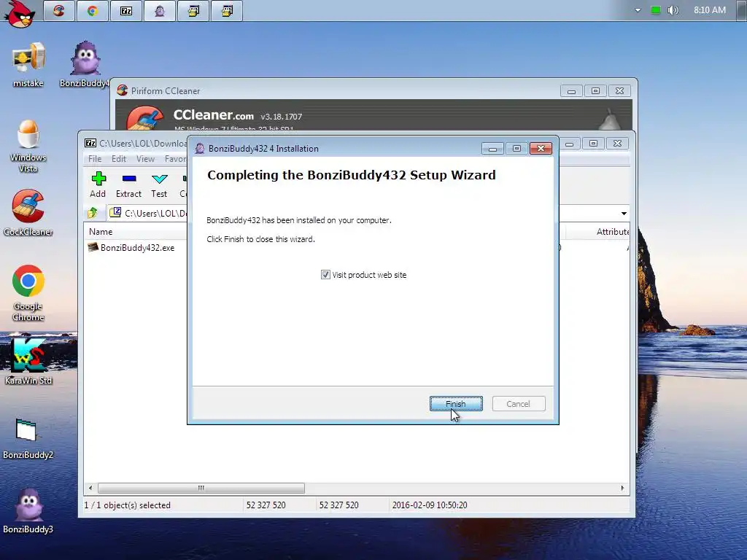The image size is (747, 560).
Task: Click the 7z icon in 7-Zip title bar
Action: 90,143
